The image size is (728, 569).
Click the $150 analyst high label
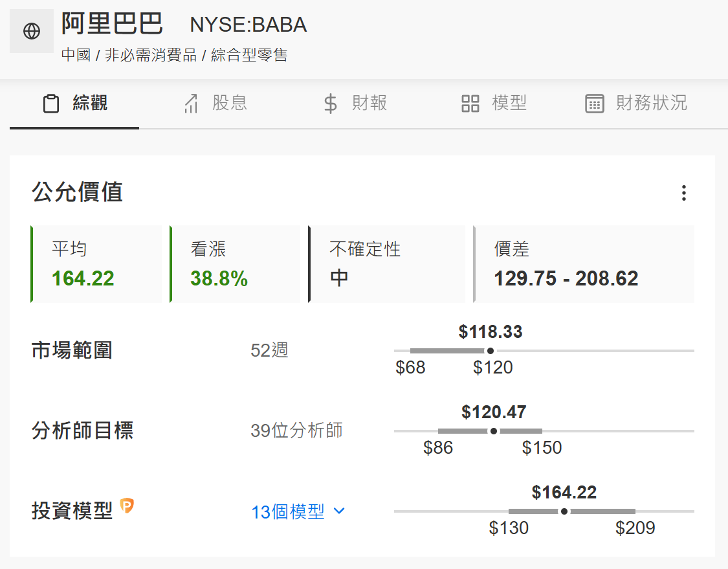pos(542,448)
